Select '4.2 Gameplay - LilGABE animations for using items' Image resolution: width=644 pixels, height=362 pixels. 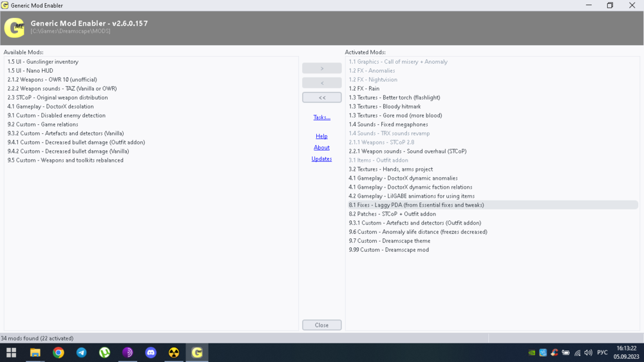(412, 196)
